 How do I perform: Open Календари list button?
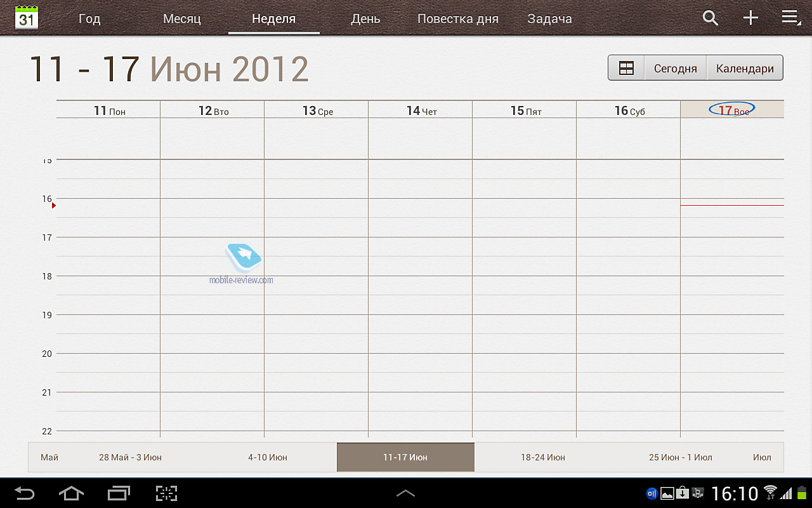(x=745, y=69)
